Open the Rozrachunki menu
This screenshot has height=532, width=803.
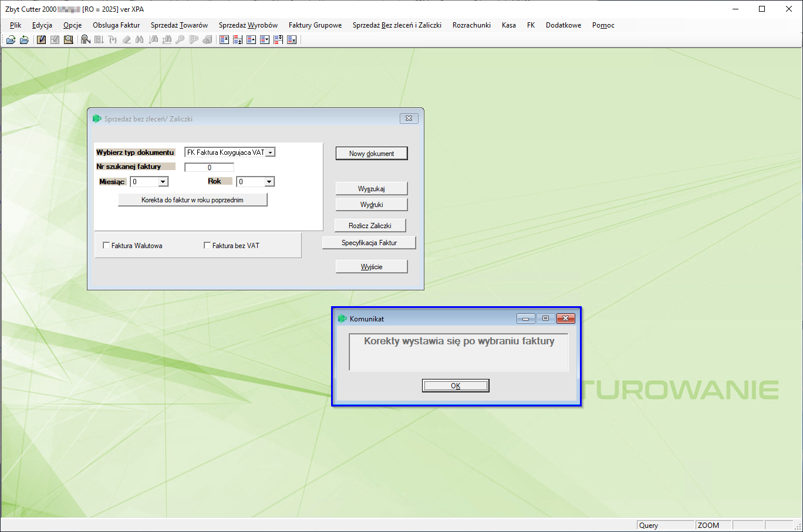471,25
